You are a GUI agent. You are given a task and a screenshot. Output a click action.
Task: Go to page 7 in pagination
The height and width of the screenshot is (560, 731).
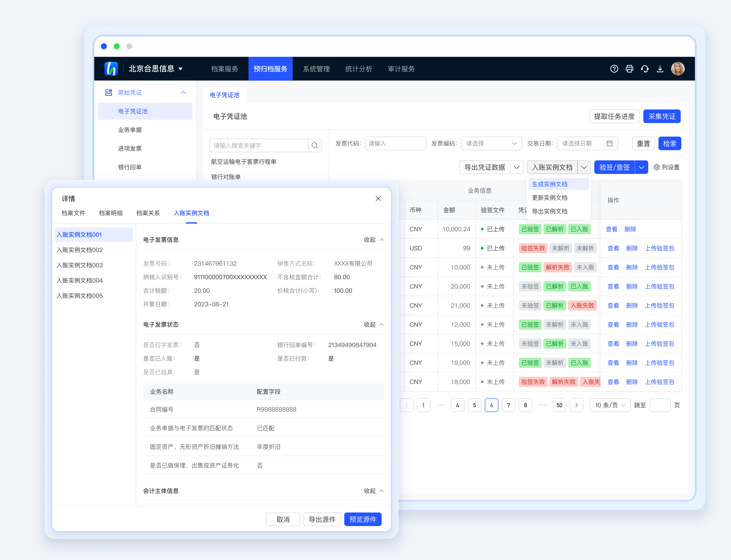[508, 405]
